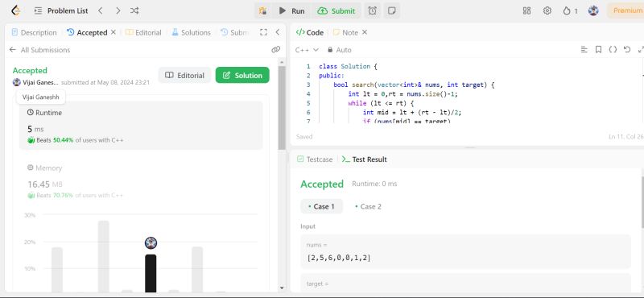This screenshot has width=644, height=298.
Task: Shuffle to a random problem
Action: 134,11
